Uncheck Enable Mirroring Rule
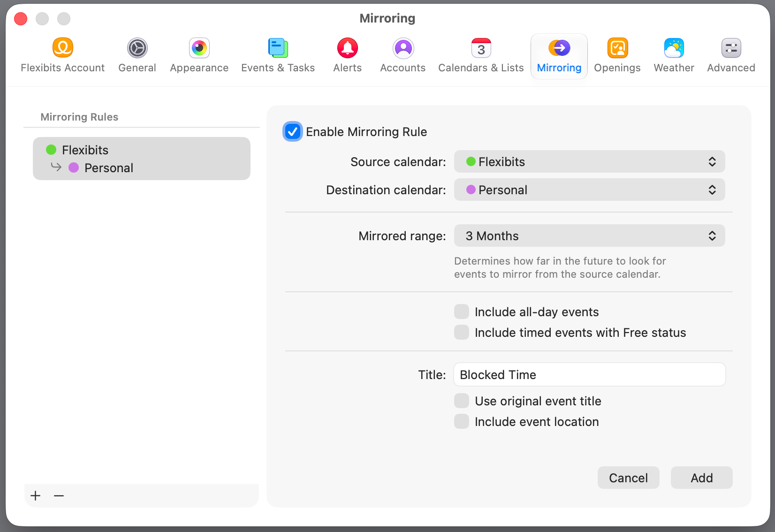The height and width of the screenshot is (532, 775). (293, 132)
